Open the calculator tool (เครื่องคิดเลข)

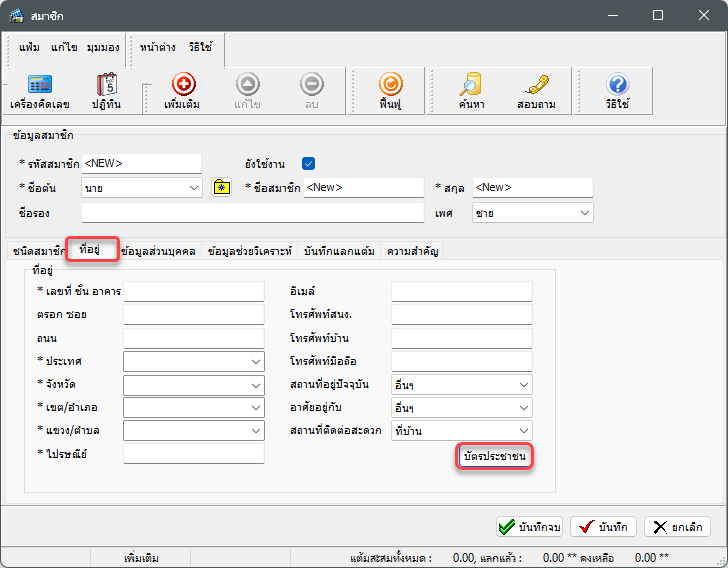coord(39,91)
